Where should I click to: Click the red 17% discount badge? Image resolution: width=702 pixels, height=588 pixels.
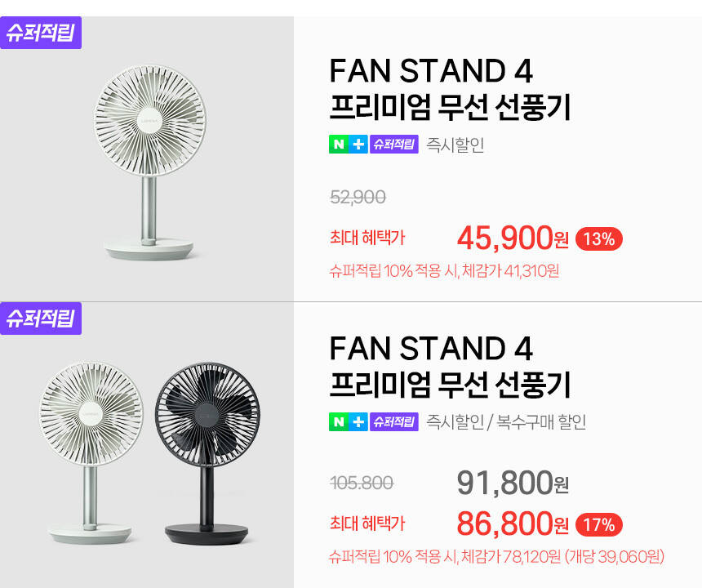coord(600,523)
